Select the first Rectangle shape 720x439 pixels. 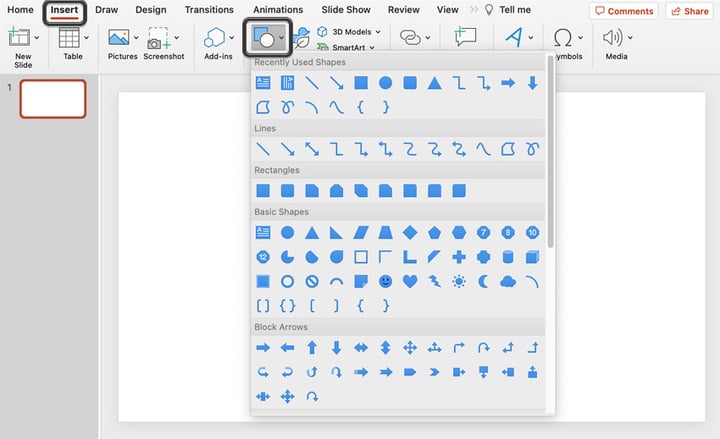pos(263,191)
